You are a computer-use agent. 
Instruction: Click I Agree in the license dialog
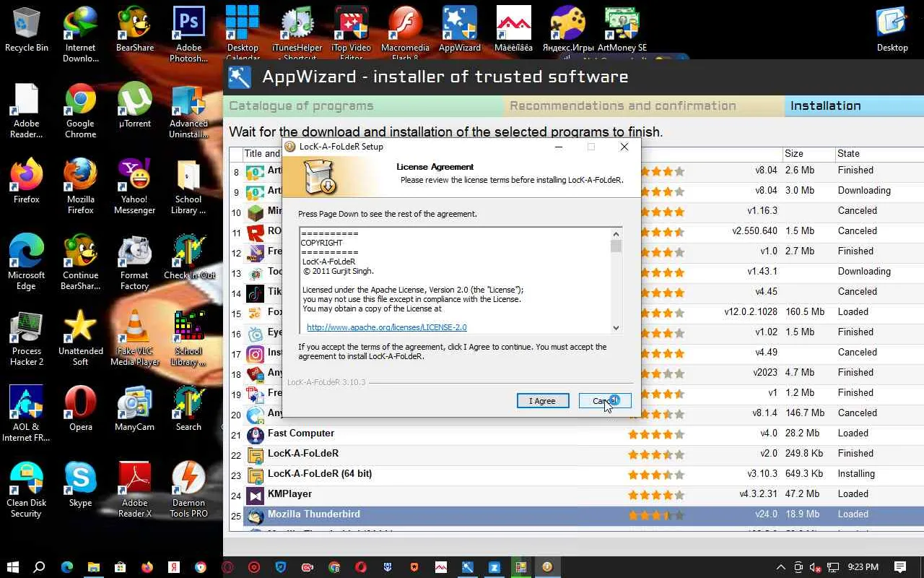tap(543, 401)
